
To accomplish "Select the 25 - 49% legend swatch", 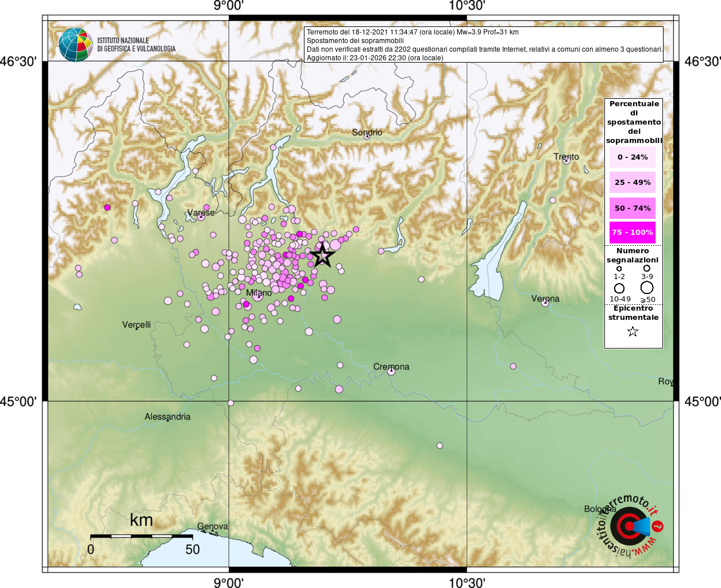I will 633,182.
